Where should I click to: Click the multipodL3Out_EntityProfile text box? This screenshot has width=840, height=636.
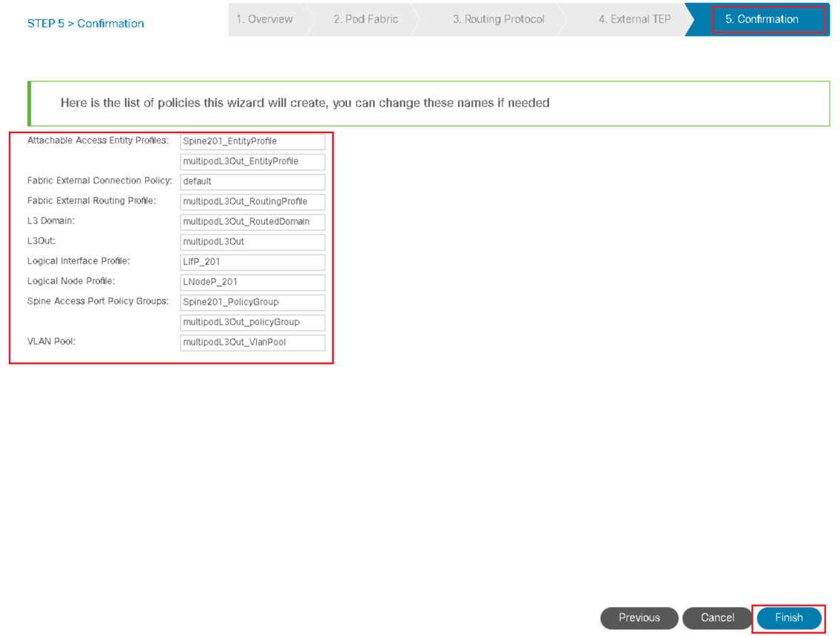(x=252, y=161)
